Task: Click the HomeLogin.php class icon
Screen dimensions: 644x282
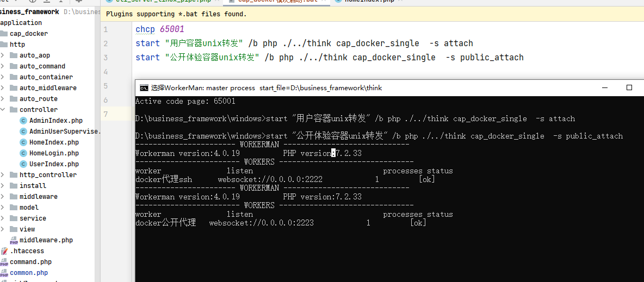Action: pos(23,153)
